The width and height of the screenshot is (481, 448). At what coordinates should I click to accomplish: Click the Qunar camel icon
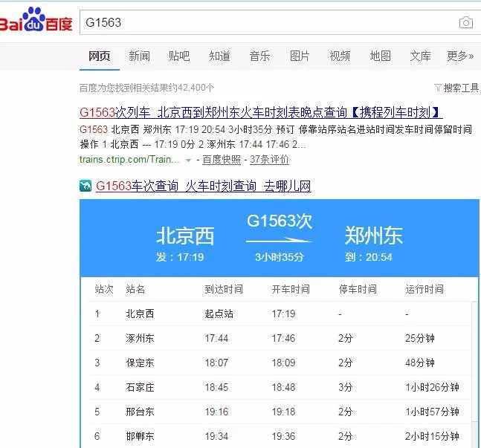(85, 186)
